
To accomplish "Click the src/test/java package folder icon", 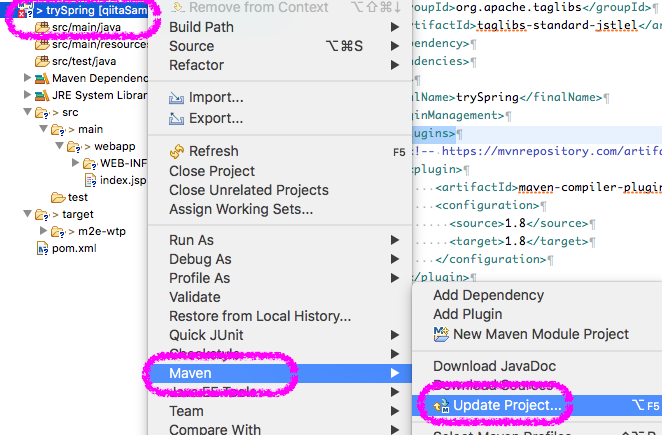I will pyautogui.click(x=42, y=61).
